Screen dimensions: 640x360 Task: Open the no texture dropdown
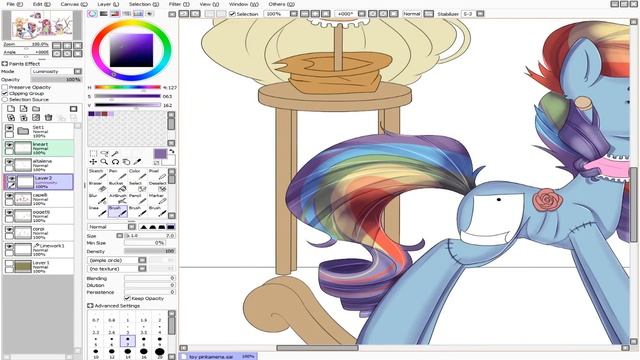click(x=142, y=269)
